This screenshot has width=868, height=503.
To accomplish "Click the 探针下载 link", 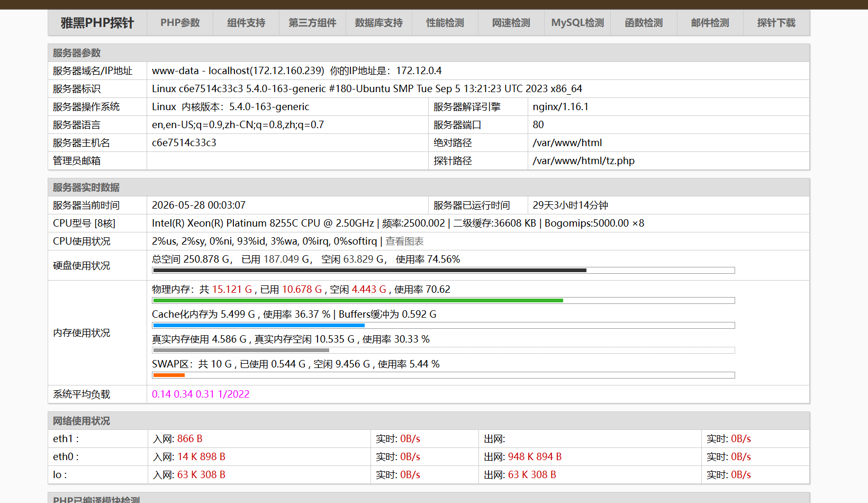I will pyautogui.click(x=776, y=23).
